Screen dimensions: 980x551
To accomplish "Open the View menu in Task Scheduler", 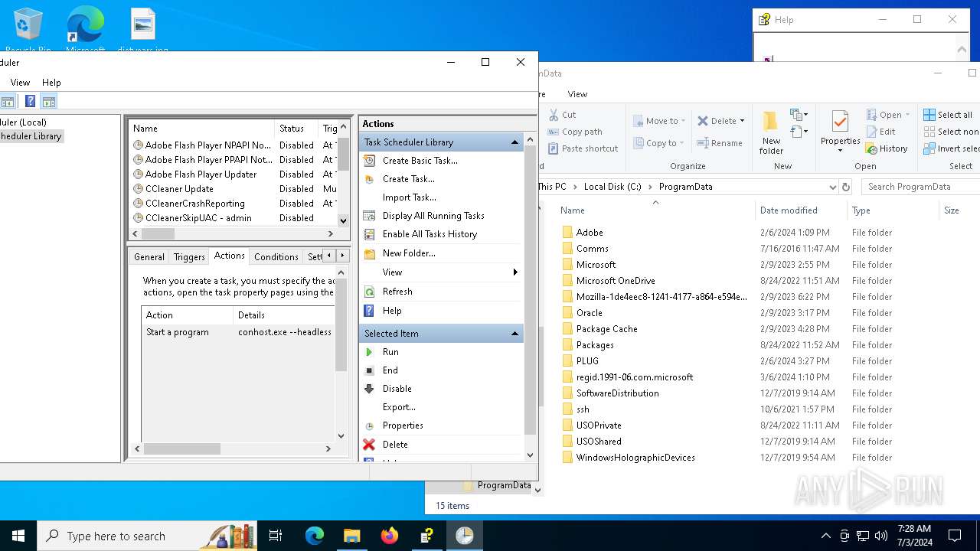I will [20, 83].
